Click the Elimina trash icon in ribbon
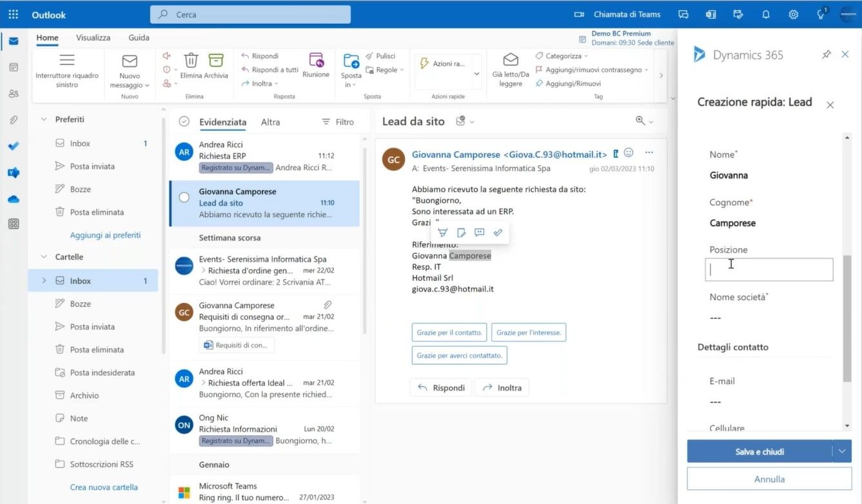 [191, 61]
